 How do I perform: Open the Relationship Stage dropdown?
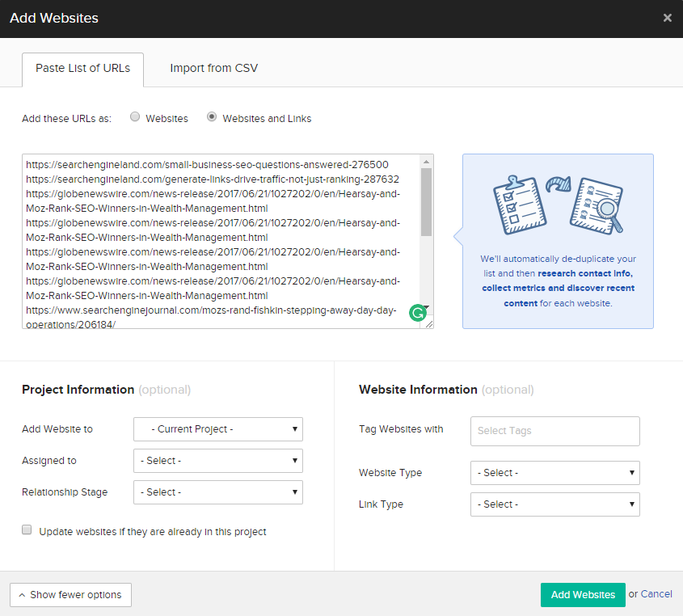pyautogui.click(x=217, y=492)
